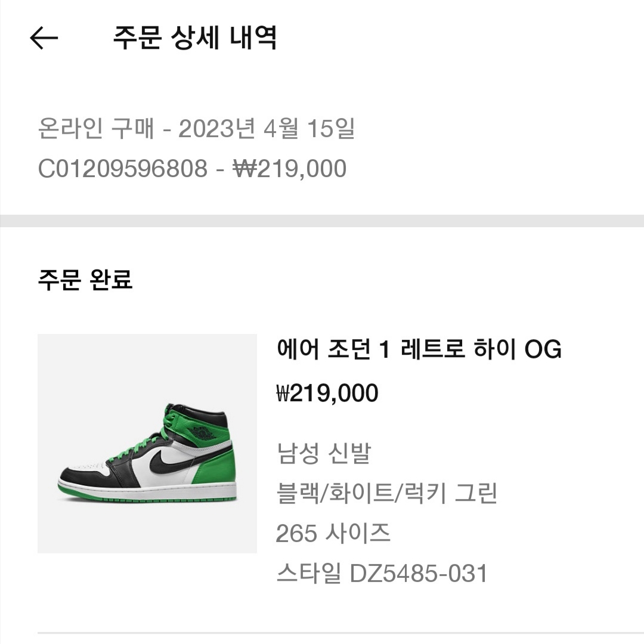Image resolution: width=644 pixels, height=644 pixels.
Task: Click the 블랙/화이트/럭키 그린 colorway text
Action: pyautogui.click(x=386, y=493)
